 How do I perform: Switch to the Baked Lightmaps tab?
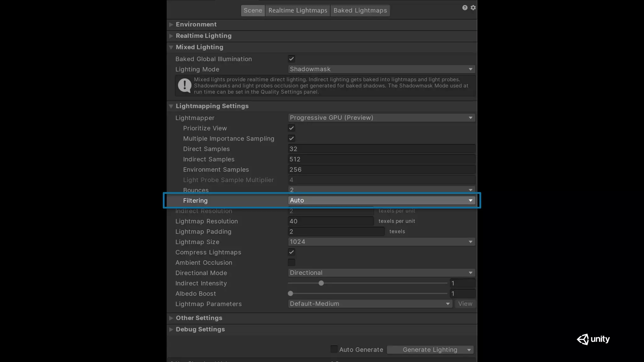[x=360, y=10]
